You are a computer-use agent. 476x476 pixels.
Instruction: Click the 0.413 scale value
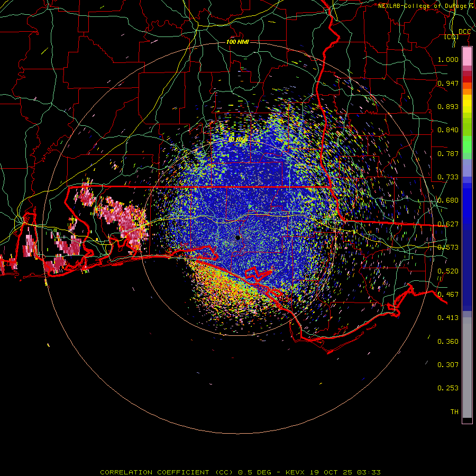point(448,318)
